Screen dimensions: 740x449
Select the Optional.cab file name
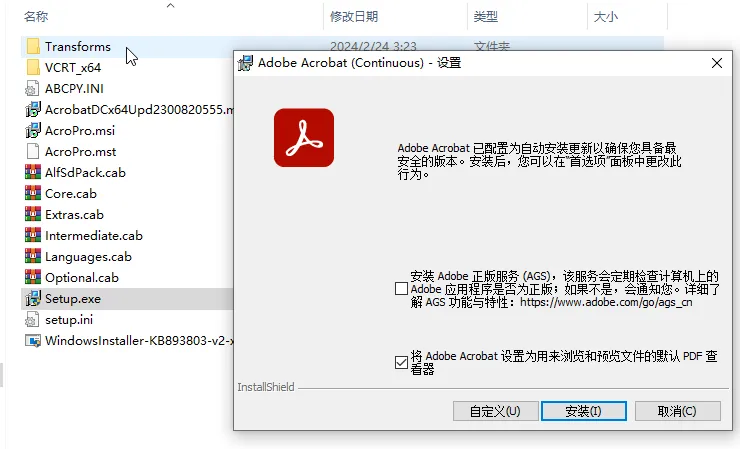(x=82, y=278)
